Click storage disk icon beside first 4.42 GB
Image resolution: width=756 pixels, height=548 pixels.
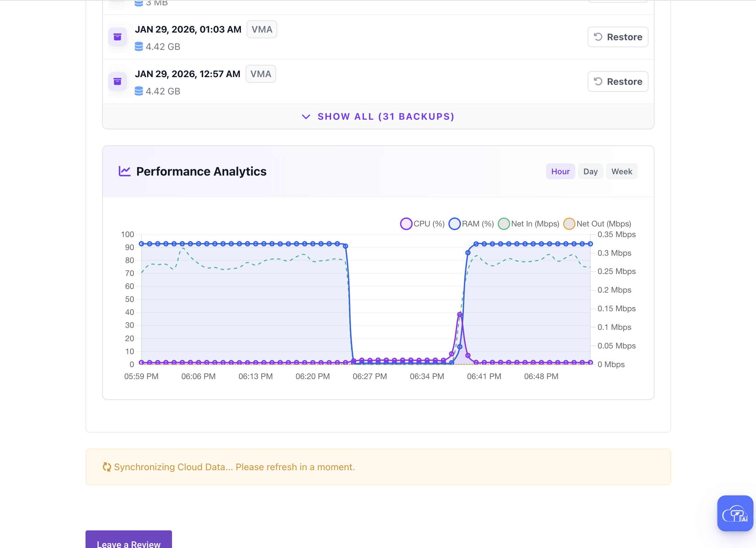139,47
